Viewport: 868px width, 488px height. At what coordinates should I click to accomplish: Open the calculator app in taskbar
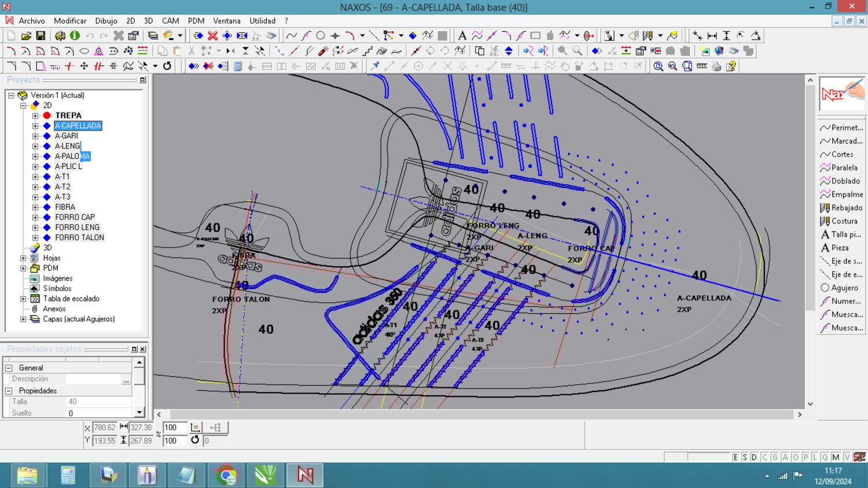coord(68,475)
